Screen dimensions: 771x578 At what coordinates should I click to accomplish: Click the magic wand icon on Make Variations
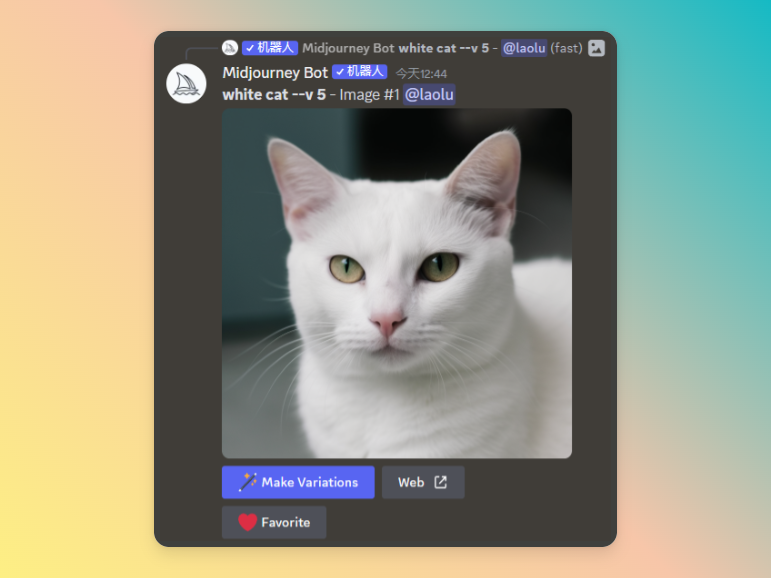tap(248, 482)
